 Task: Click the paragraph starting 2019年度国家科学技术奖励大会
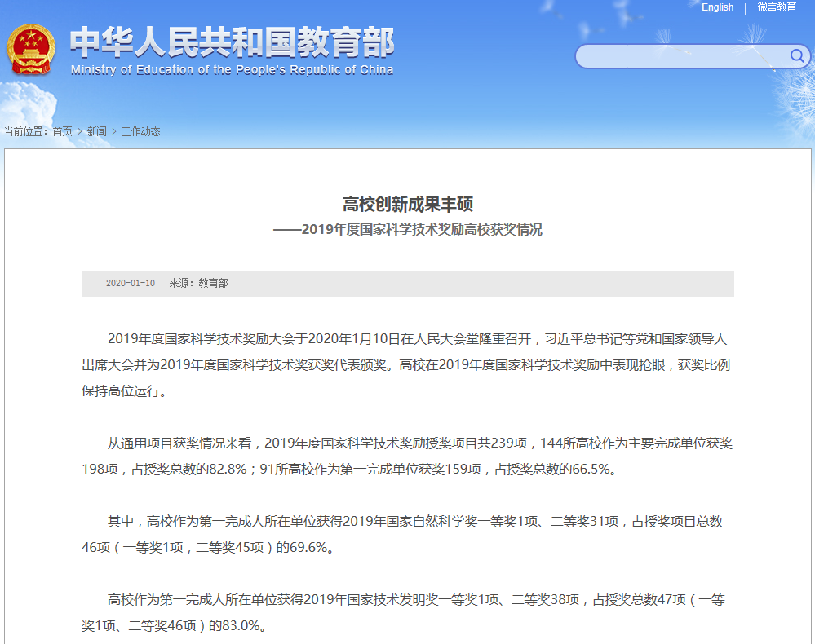coord(407,364)
